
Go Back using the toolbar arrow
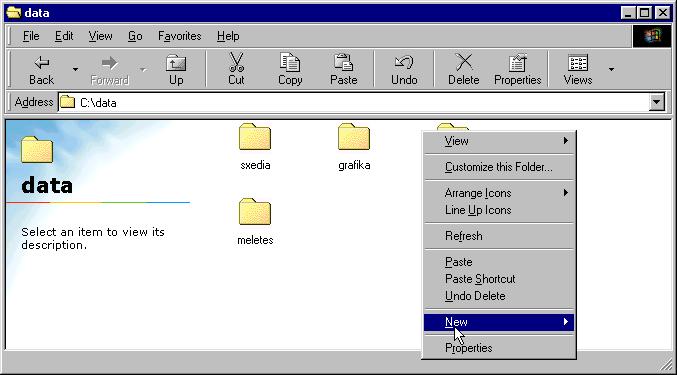[41, 69]
